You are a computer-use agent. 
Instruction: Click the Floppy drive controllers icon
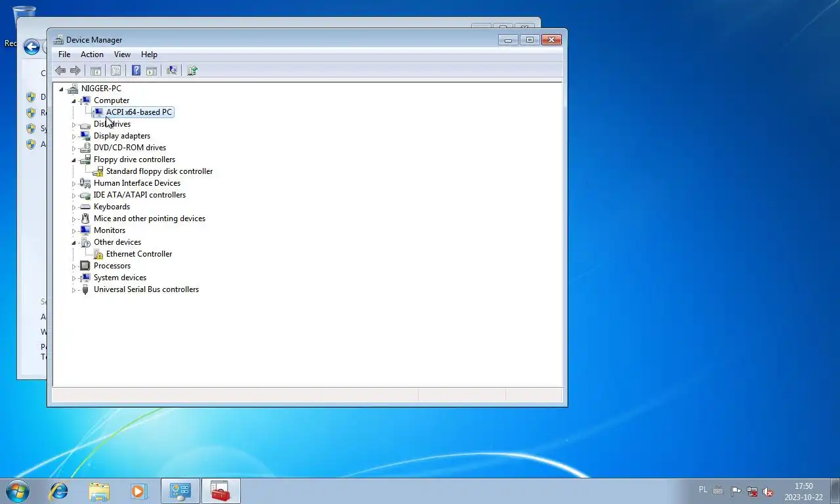(x=85, y=159)
